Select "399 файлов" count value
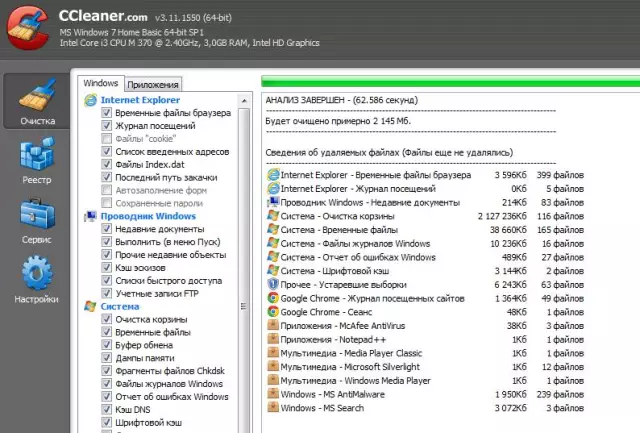 [560, 175]
